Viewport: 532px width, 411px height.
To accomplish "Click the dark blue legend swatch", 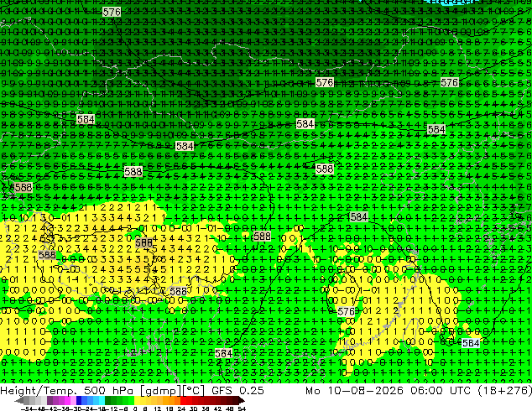I will coord(79,400).
